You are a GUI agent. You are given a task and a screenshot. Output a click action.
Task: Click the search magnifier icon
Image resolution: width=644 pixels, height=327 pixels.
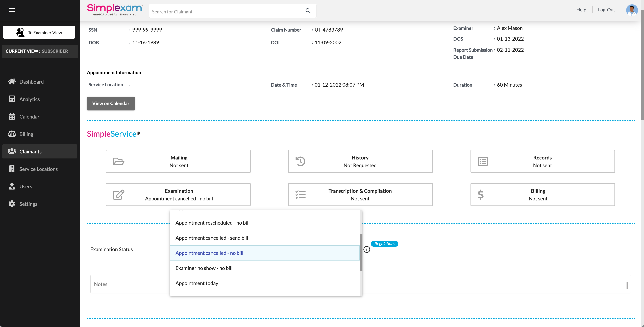click(308, 11)
